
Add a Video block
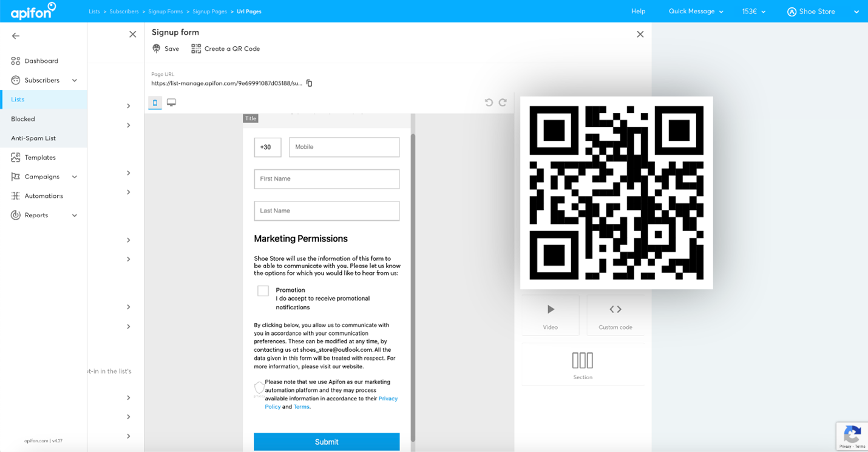[x=550, y=315]
